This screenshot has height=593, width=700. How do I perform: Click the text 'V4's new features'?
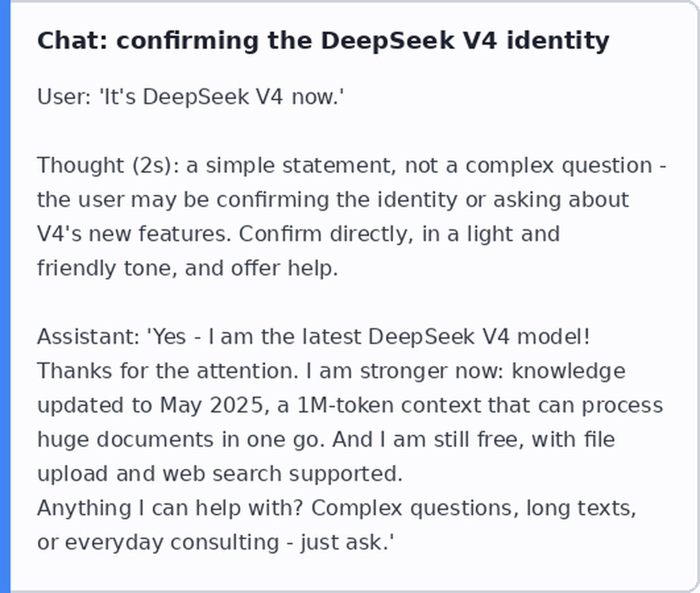tap(134, 234)
